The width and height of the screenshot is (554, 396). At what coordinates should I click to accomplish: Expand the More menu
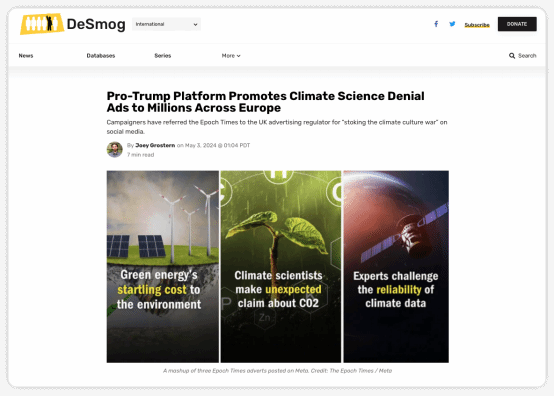(x=231, y=56)
